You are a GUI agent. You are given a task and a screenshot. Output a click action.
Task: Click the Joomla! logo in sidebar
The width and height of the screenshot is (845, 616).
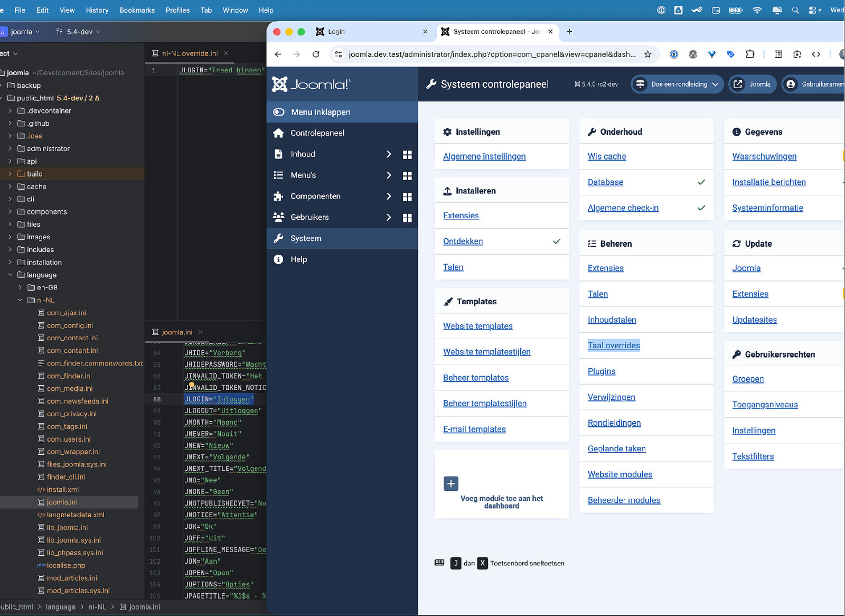[x=311, y=84]
